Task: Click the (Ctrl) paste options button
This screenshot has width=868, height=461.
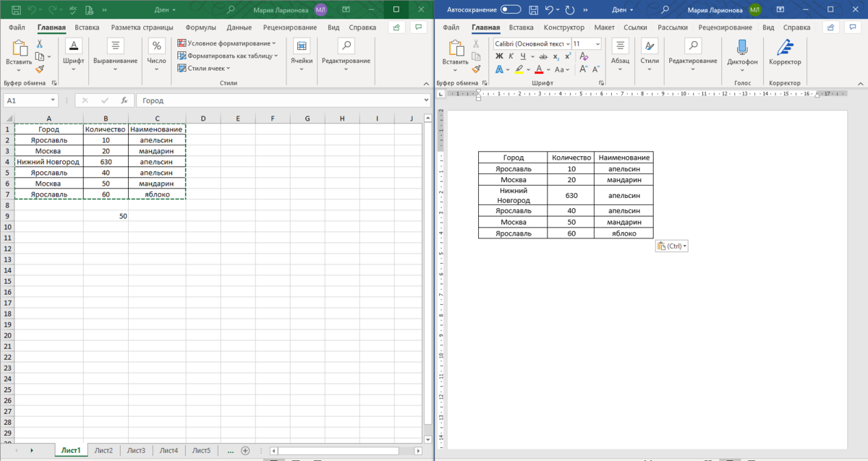Action: coord(671,246)
